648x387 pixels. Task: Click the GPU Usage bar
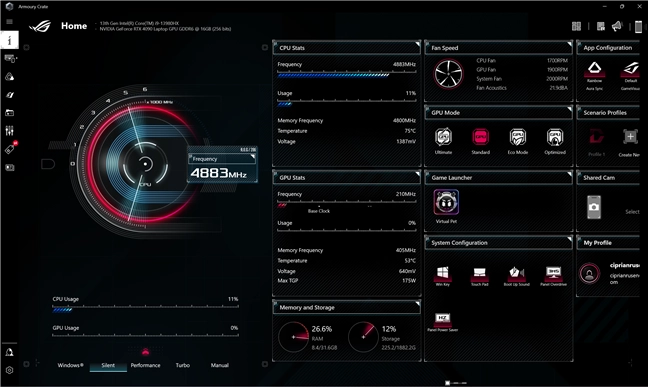pos(145,335)
